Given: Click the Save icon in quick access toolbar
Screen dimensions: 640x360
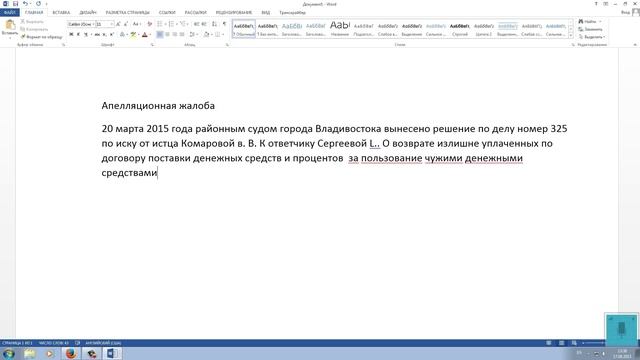Looking at the screenshot, I should (x=15, y=4).
